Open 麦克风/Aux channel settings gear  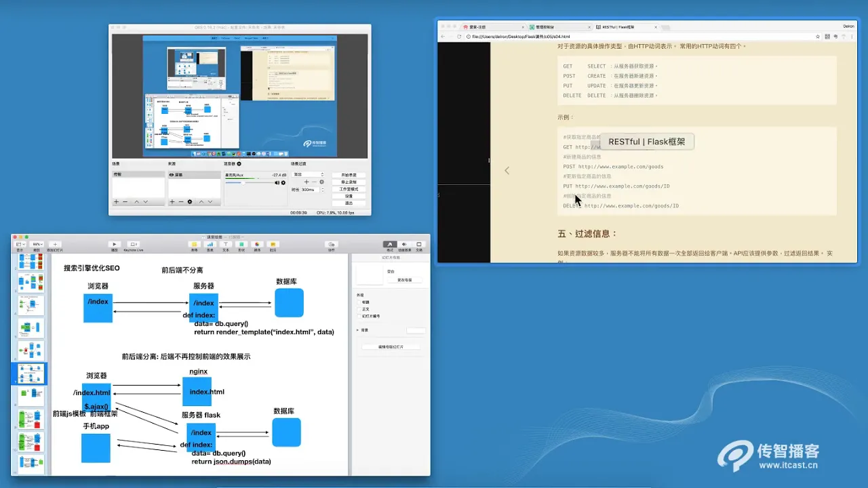tap(283, 182)
